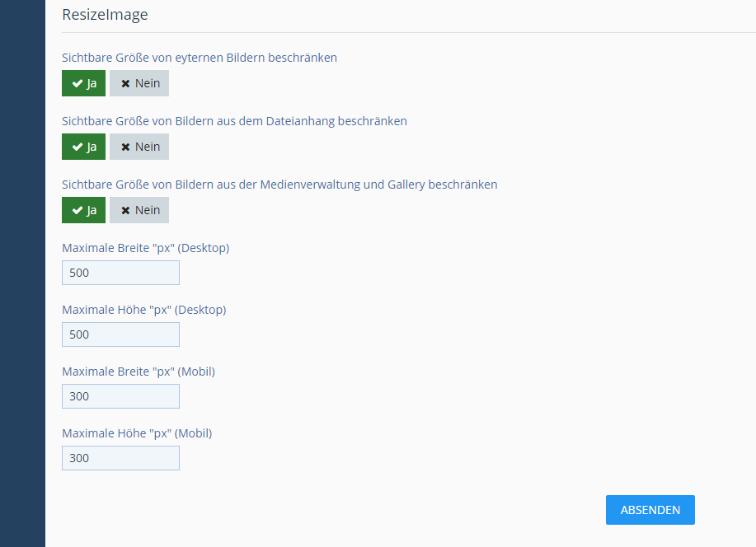Screen dimensions: 756x547
Task: Click the 'Maximale Höhe "px" (Desktop)' label
Action: point(143,310)
